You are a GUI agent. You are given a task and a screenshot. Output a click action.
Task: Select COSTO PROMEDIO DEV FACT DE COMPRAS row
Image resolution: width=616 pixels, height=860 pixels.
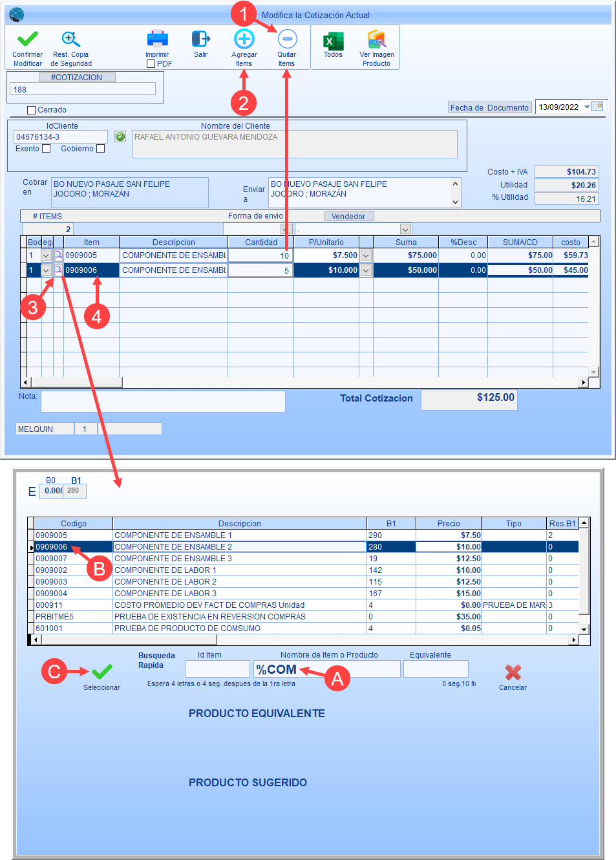306,605
